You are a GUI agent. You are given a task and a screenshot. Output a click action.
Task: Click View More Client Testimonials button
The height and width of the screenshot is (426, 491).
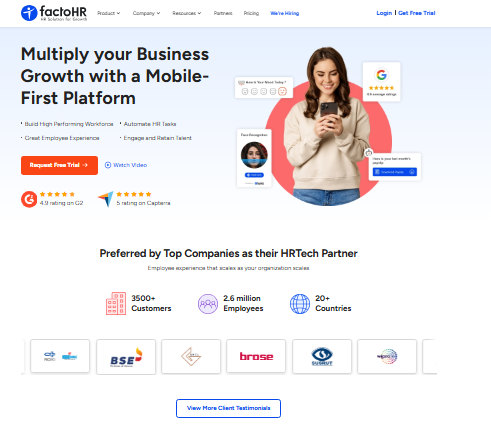[228, 408]
